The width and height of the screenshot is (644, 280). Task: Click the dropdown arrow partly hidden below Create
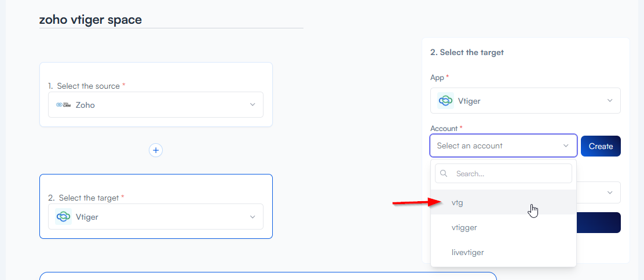tap(609, 192)
